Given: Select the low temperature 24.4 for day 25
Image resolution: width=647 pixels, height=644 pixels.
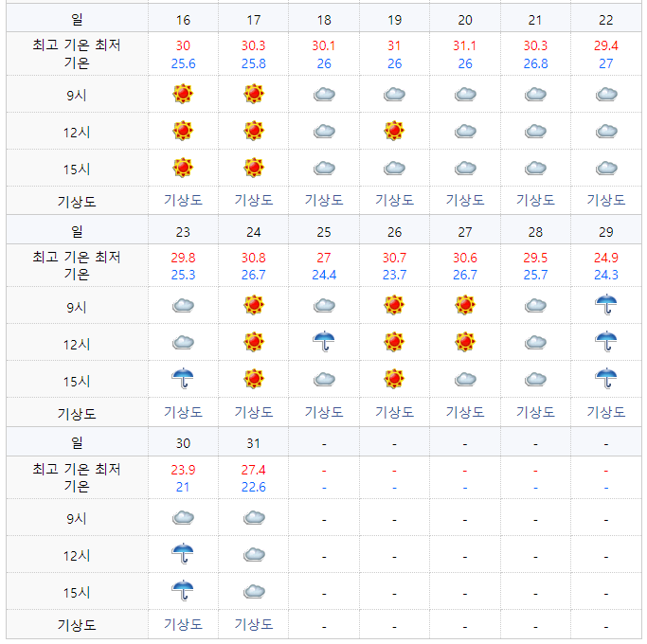Looking at the screenshot, I should tap(324, 275).
